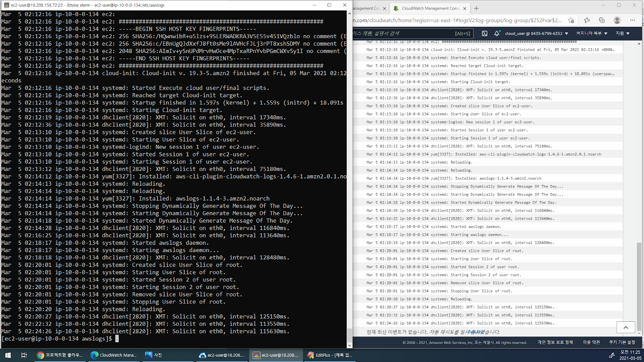This screenshot has height=362, width=644.
Task: Open the EditPlus taskbar item
Action: [x=330, y=355]
